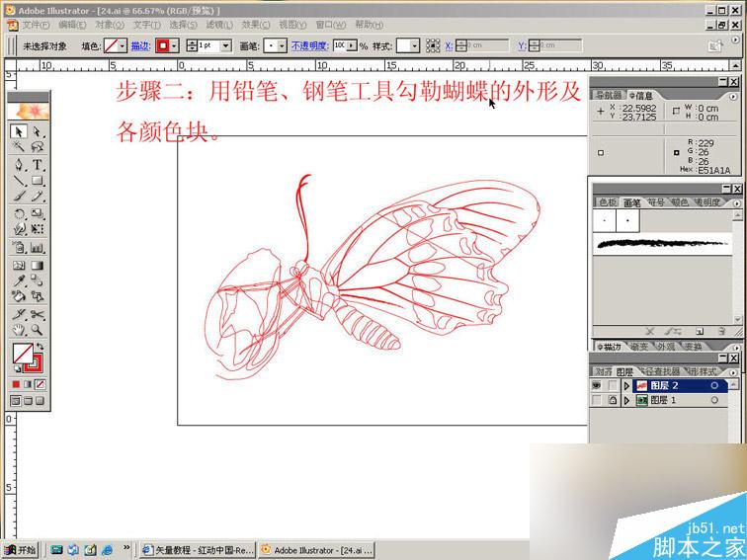Open style (样式) dropdown
The image size is (747, 560).
point(414,45)
